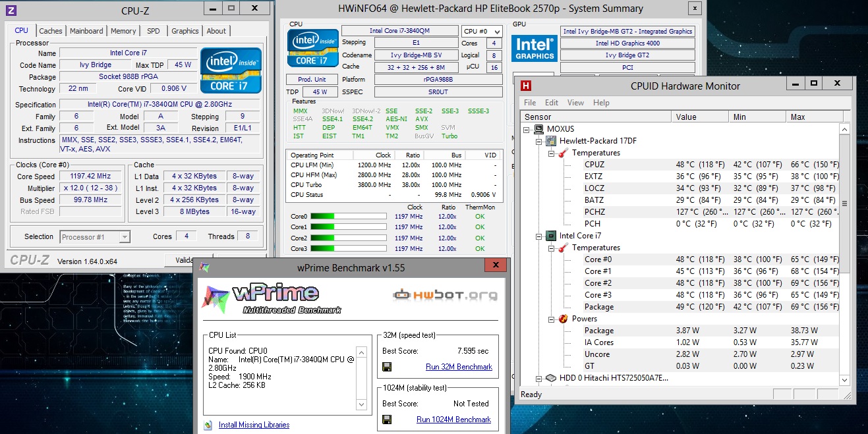Switch to the Mainboard tab in CPU-Z
The height and width of the screenshot is (434, 868).
click(x=86, y=31)
